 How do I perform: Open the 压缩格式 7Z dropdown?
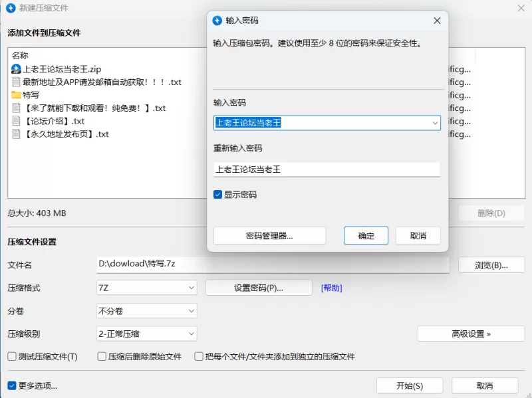coord(146,288)
